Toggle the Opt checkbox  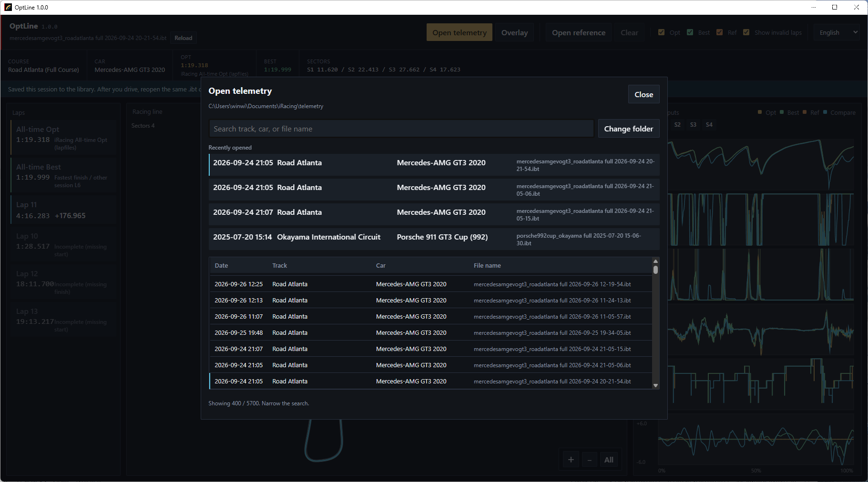pos(661,32)
